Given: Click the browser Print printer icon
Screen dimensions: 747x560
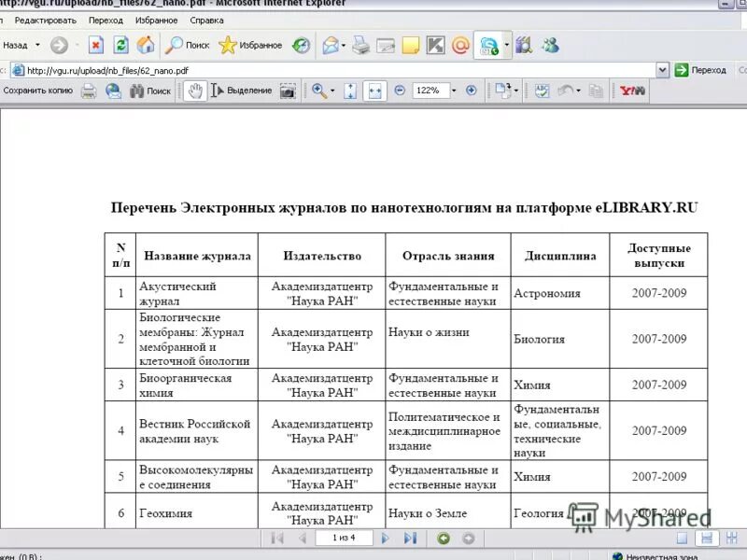Looking at the screenshot, I should [x=361, y=45].
